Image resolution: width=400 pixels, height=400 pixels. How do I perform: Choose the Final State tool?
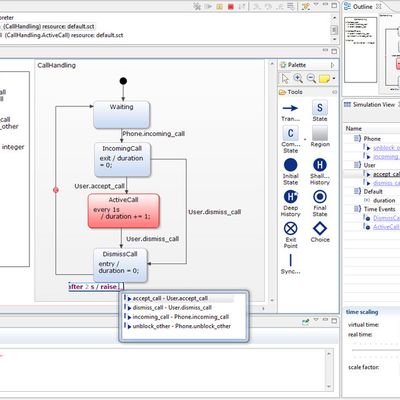(x=320, y=203)
